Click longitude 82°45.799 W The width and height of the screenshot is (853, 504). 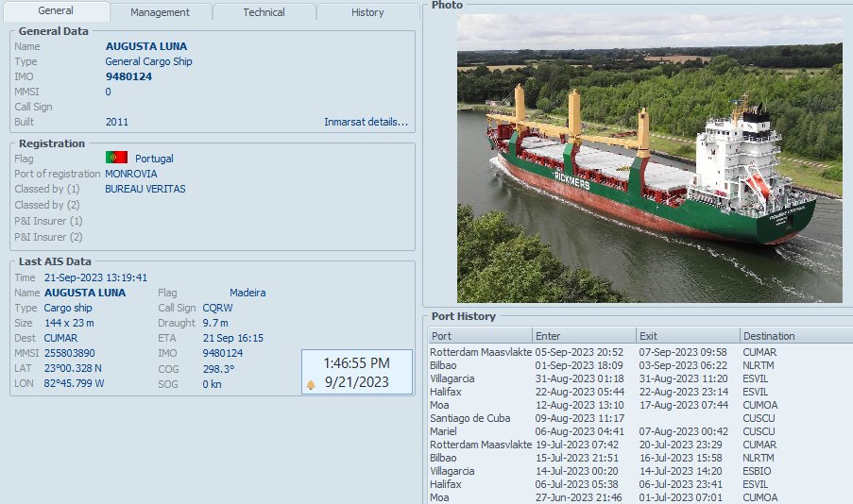click(74, 383)
